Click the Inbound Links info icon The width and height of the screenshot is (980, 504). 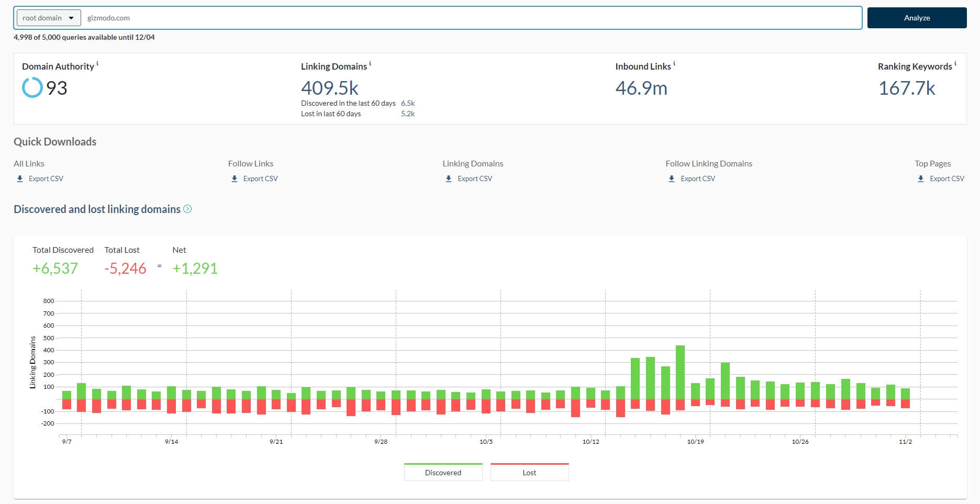[x=674, y=63]
